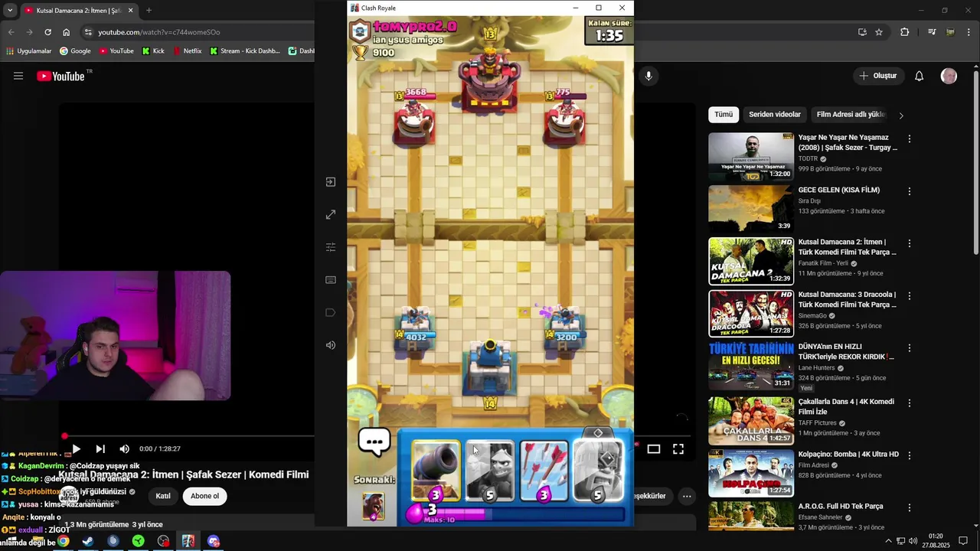Open options for Yaşar Ne Yaşar video

[910, 139]
